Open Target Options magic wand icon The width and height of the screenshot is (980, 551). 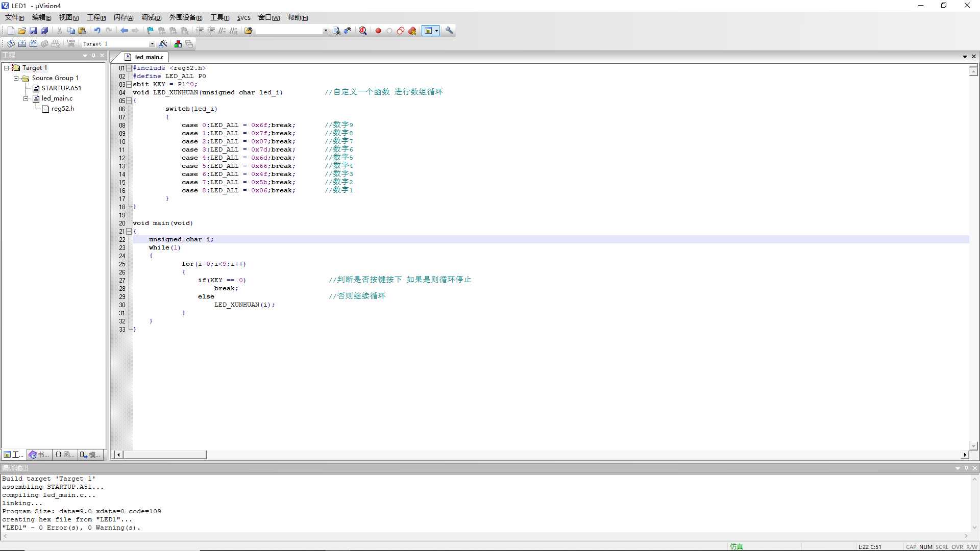pyautogui.click(x=163, y=44)
